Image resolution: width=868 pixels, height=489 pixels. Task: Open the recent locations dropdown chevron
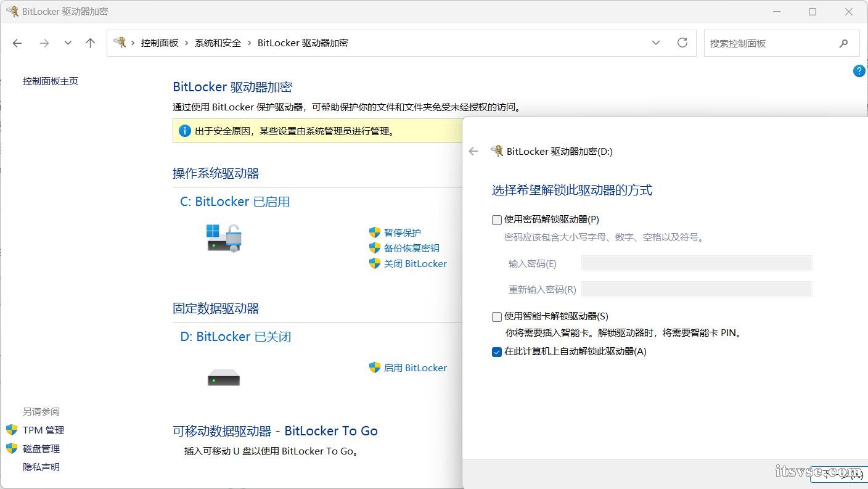coord(68,43)
